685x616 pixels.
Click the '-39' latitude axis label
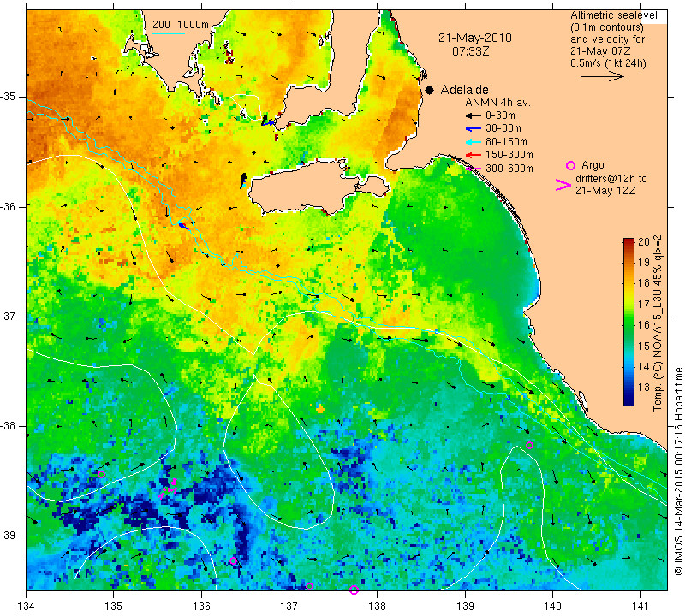tap(9, 536)
